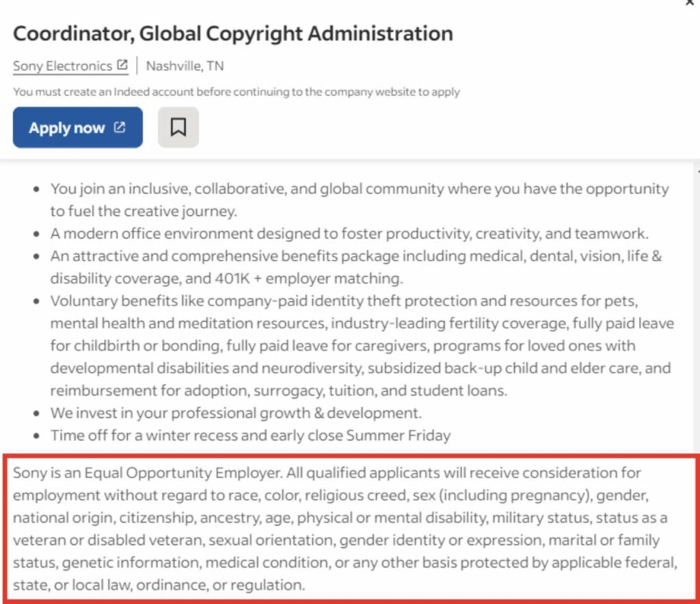Click the Apply now button
The image size is (700, 604).
[78, 128]
